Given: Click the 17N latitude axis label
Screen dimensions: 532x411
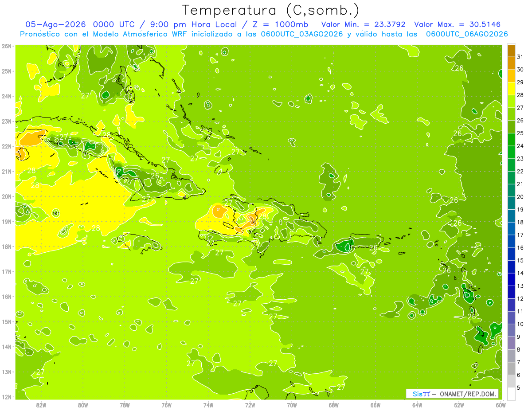Looking at the screenshot, I should [x=6, y=272].
